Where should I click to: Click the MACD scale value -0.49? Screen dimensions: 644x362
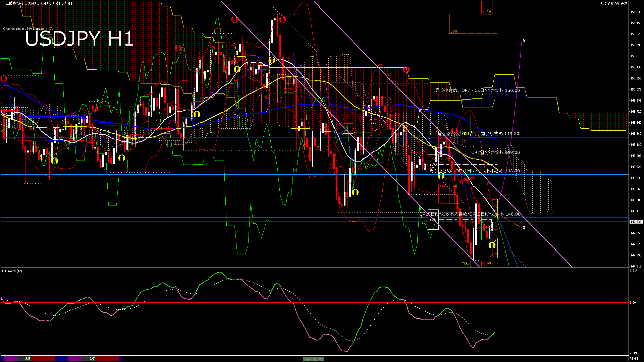pos(633,353)
